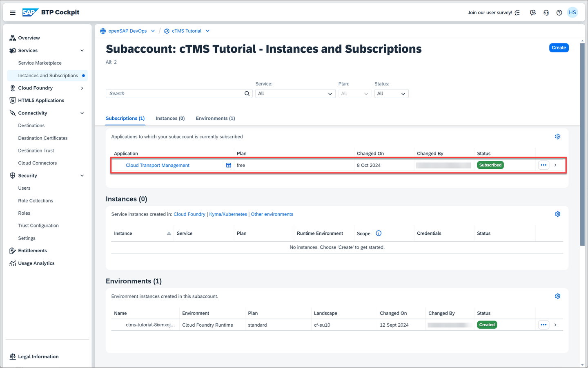This screenshot has width=588, height=368.
Task: Select Instances and Subscriptions in sidebar
Action: click(48, 76)
